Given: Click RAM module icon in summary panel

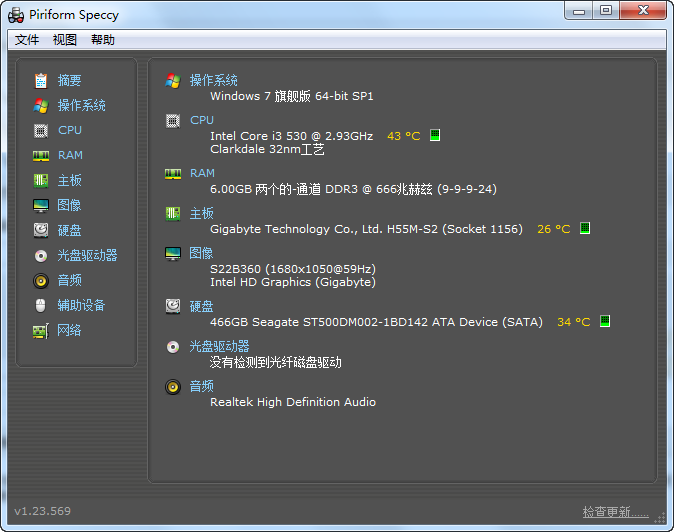Looking at the screenshot, I should click(x=173, y=174).
